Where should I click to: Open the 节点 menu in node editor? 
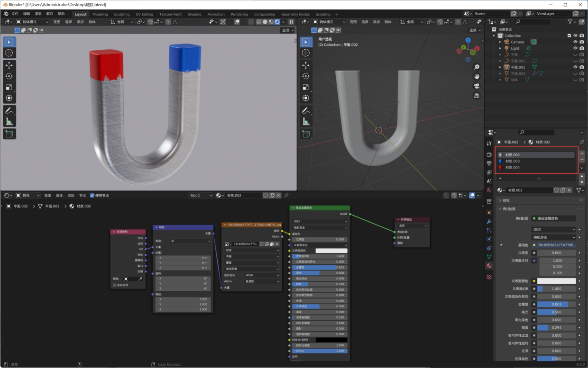(82, 196)
